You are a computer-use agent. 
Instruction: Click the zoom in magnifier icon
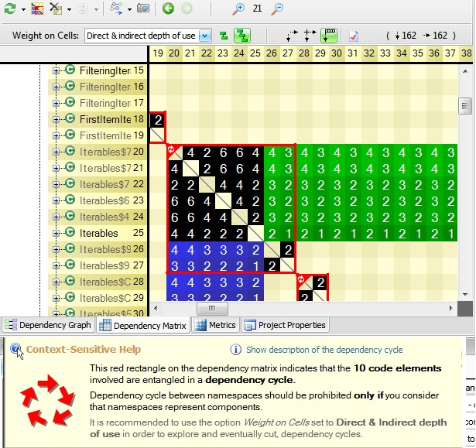coord(239,9)
